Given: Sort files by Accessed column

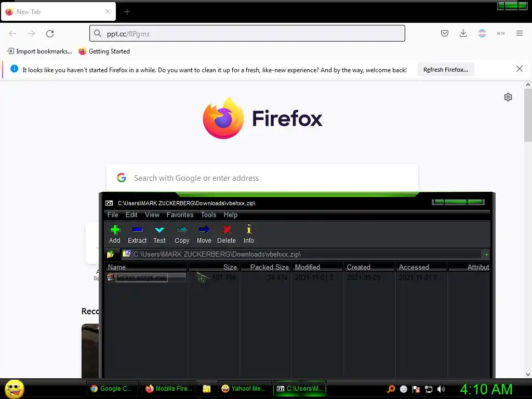Looking at the screenshot, I should click(422, 267).
